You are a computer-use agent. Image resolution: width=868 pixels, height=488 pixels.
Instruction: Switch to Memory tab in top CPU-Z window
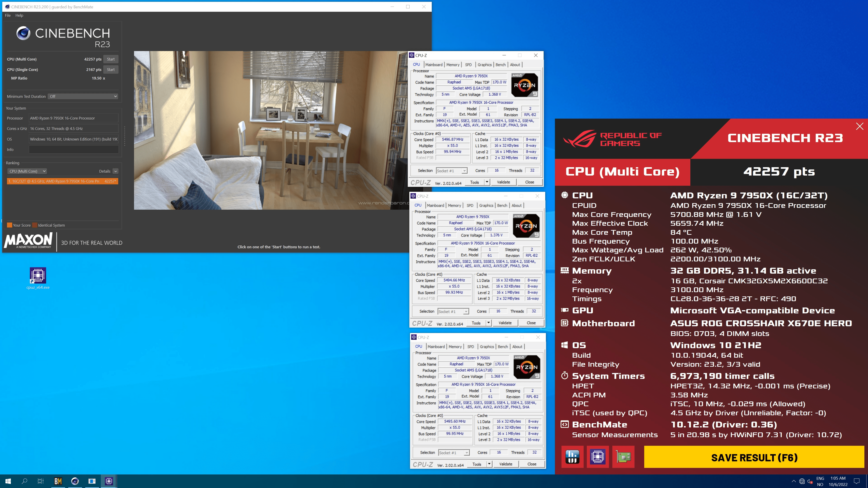pos(453,65)
